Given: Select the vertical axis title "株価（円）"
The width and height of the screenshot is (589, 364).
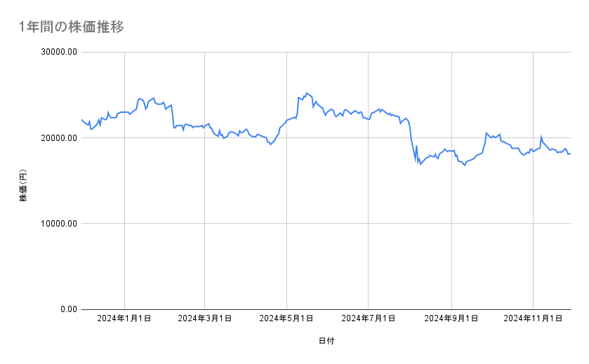Looking at the screenshot, I should [23, 186].
